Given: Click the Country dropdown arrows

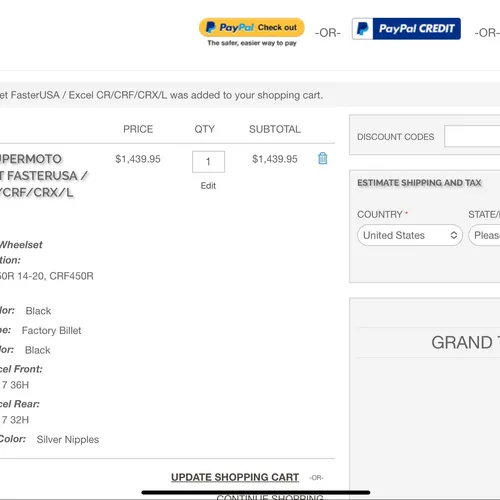Looking at the screenshot, I should tap(453, 235).
